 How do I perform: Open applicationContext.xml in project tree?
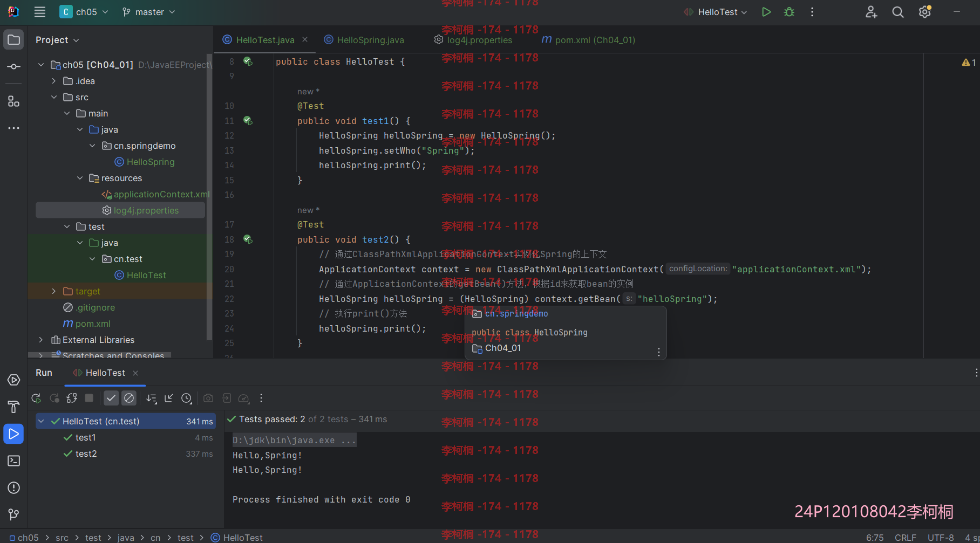[x=156, y=194]
